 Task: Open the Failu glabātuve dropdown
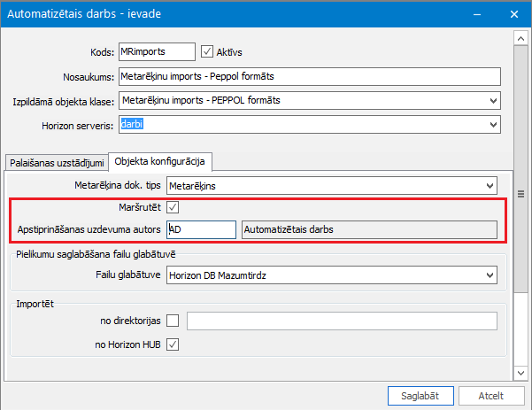(490, 276)
